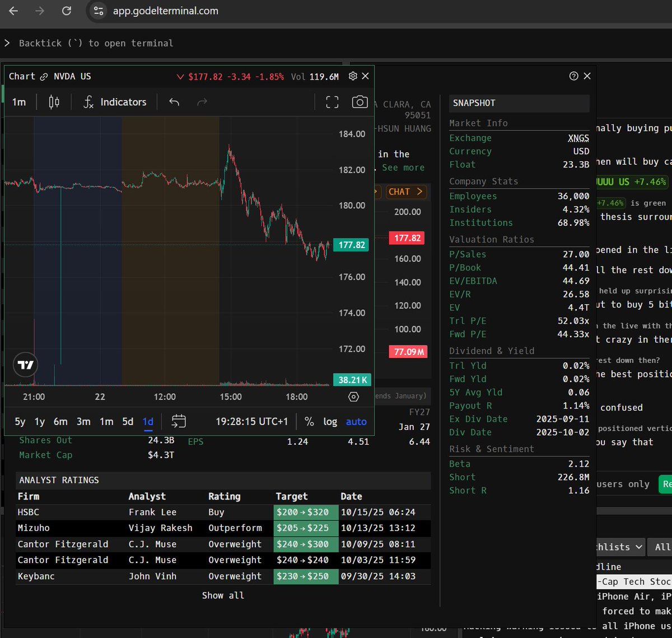Viewport: 672px width, 638px height.
Task: Change the candlestick chart style
Action: click(x=54, y=102)
